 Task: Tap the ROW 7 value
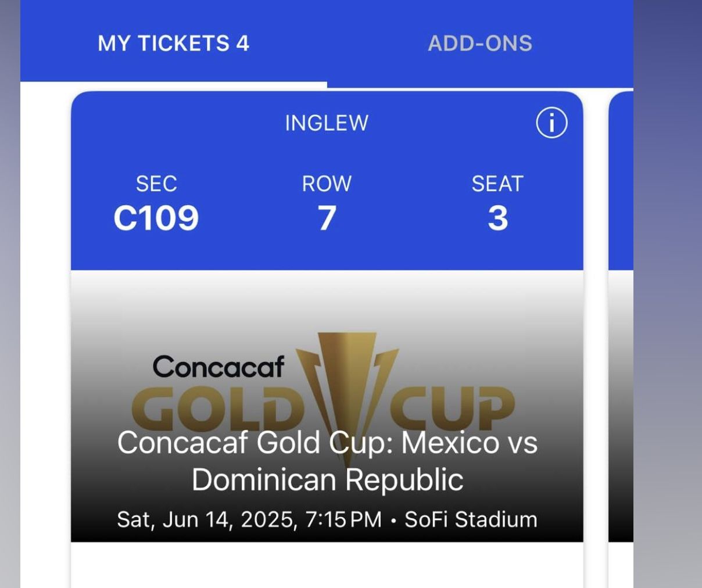pos(327,218)
